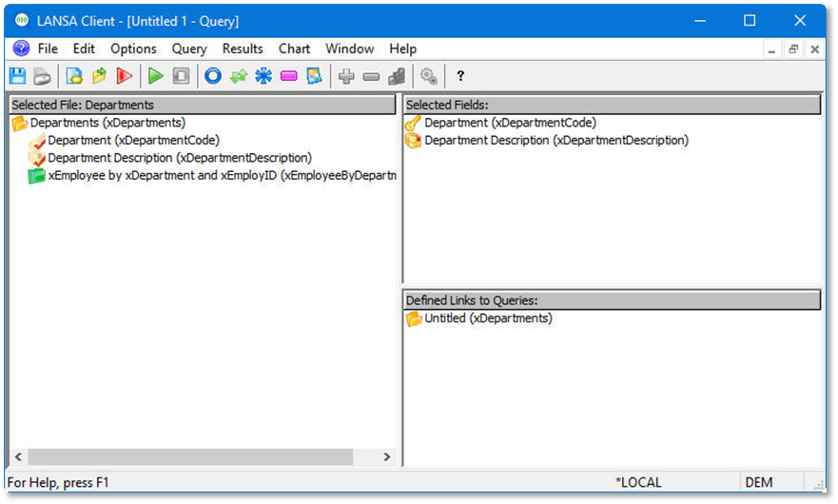Open the Help menu
This screenshot has width=838, height=504.
coord(402,48)
